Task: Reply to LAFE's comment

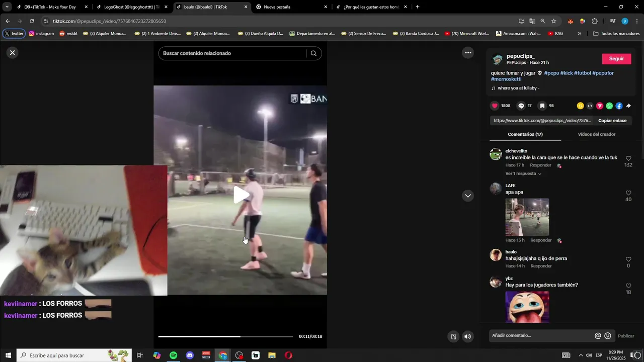Action: point(541,240)
